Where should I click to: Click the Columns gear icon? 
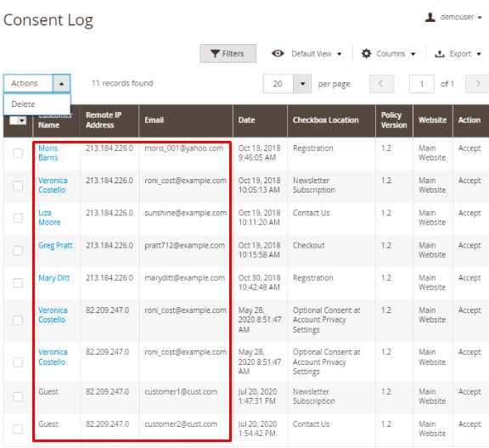click(x=366, y=53)
